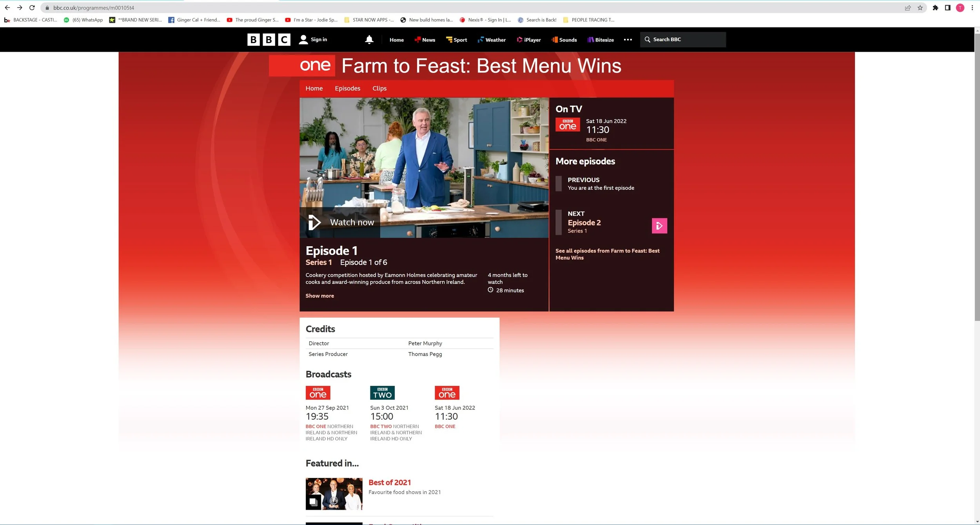This screenshot has width=980, height=525.
Task: Click the pink iPlayer icon beside Episode 2
Action: [x=659, y=225]
